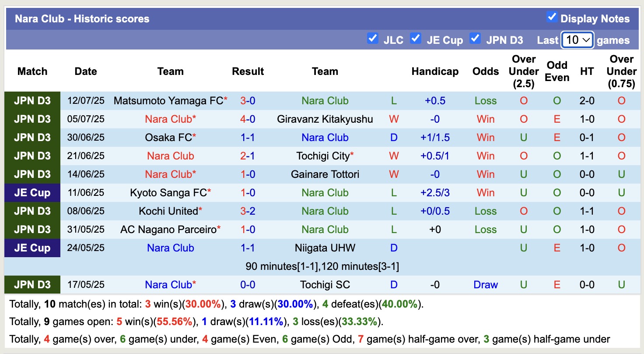Open the Last 10 games dropdown

coord(577,40)
